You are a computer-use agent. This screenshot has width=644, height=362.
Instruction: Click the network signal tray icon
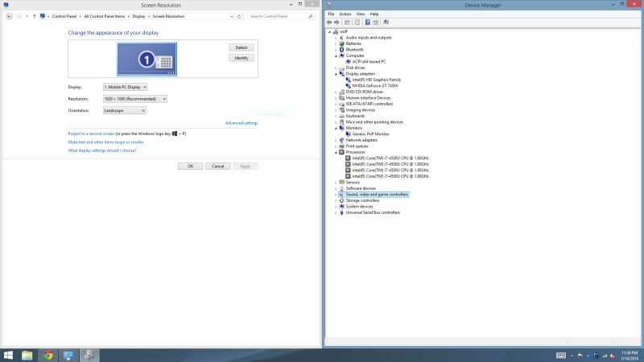pos(605,356)
